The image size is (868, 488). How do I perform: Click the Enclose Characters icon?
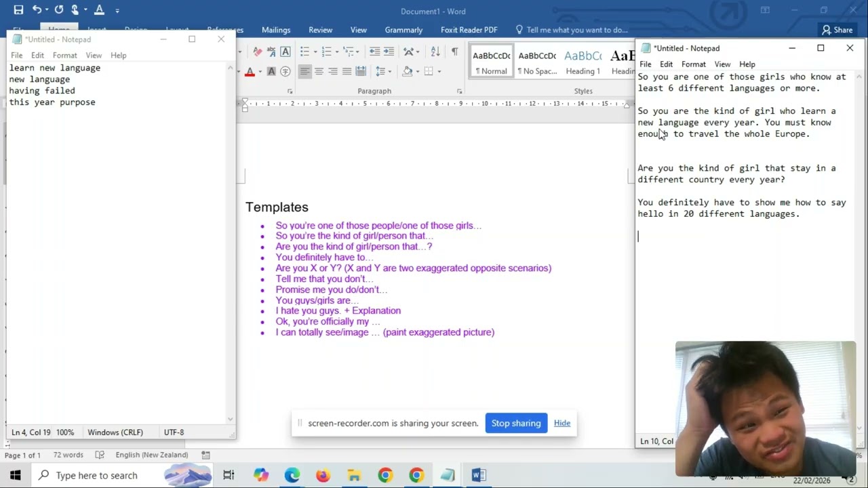click(285, 71)
